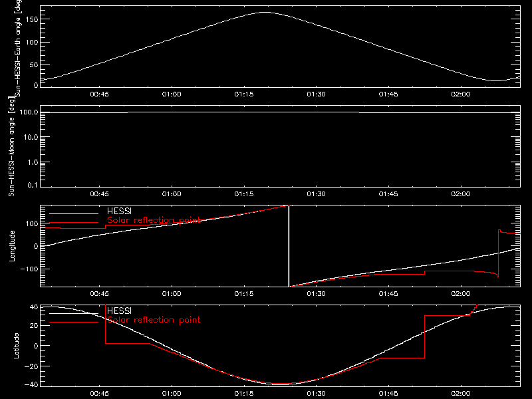This screenshot has width=532, height=399.
Task: Click 02:00 under the Longitude plot
Action: 461,293
